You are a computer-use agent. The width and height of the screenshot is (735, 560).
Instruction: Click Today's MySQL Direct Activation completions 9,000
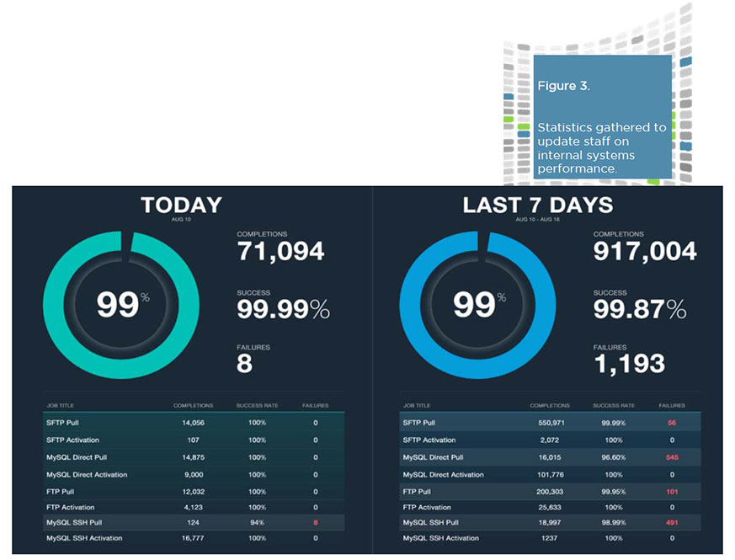point(194,475)
